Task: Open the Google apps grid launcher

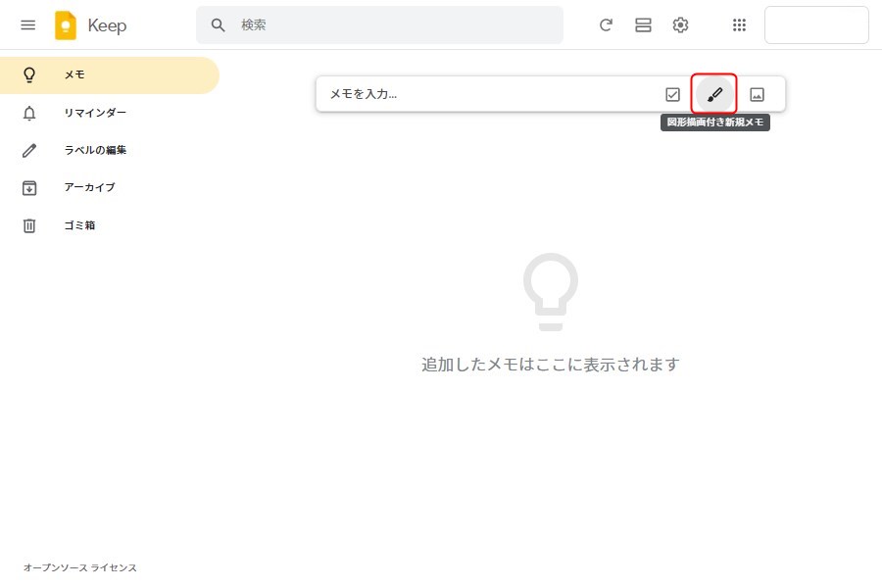Action: [x=740, y=25]
